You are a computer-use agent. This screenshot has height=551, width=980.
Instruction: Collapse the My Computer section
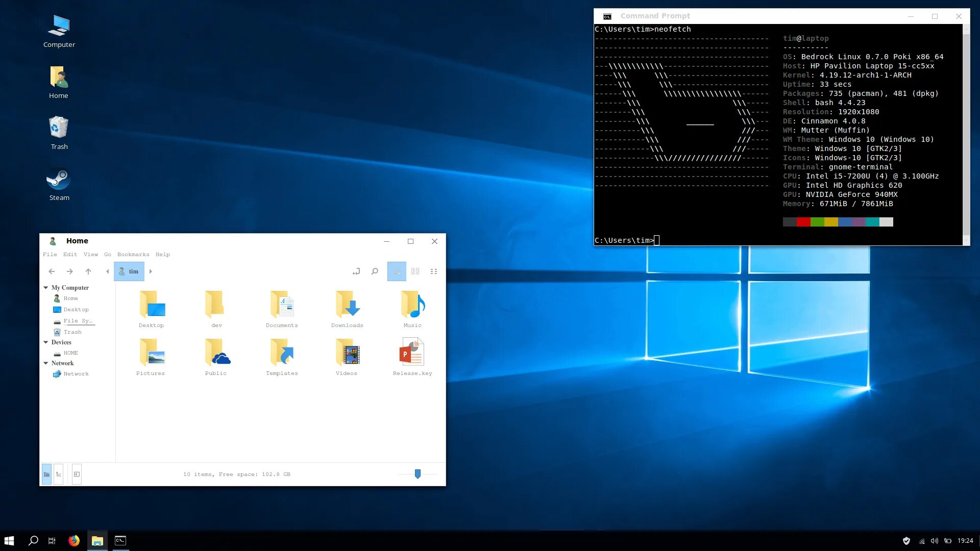(x=46, y=288)
